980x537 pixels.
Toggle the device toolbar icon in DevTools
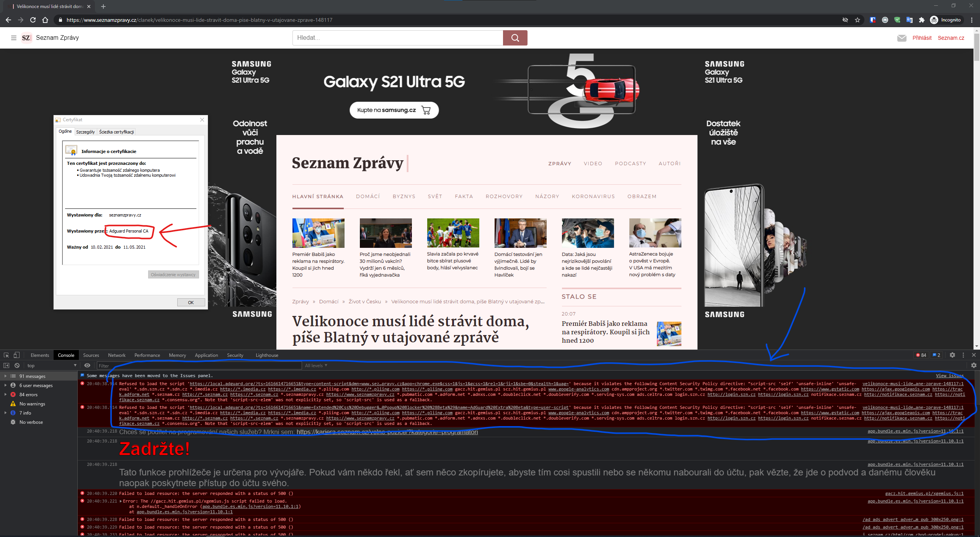coord(15,355)
